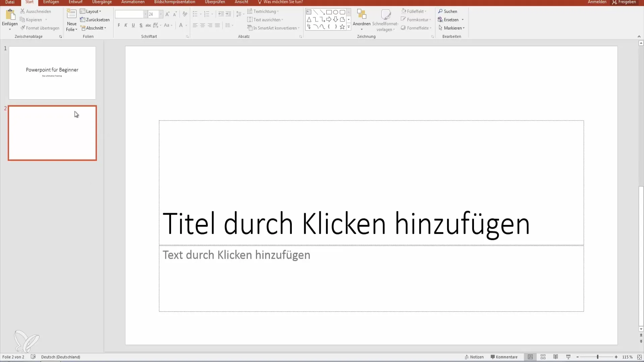644x362 pixels.
Task: Switch to slide sorter view
Action: point(543,357)
